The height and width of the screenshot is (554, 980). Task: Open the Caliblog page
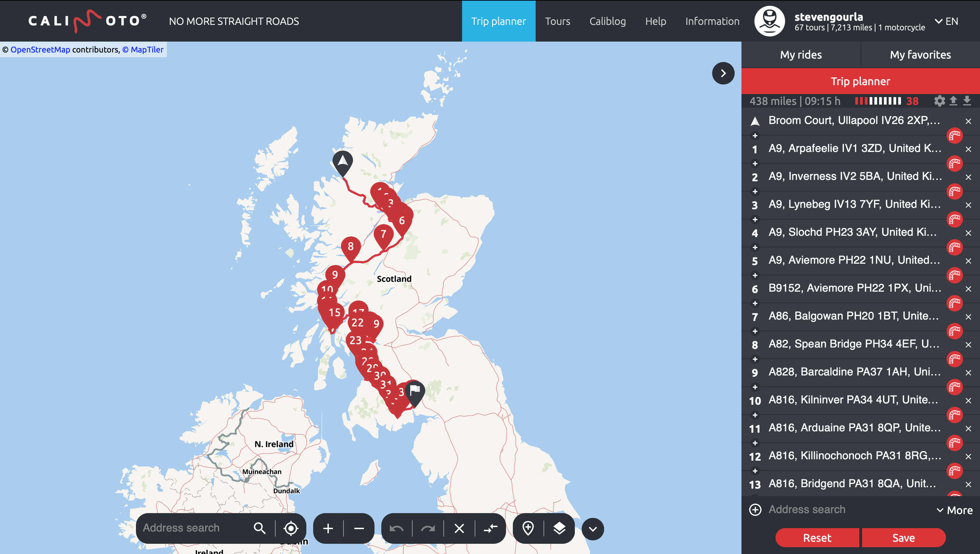point(608,21)
